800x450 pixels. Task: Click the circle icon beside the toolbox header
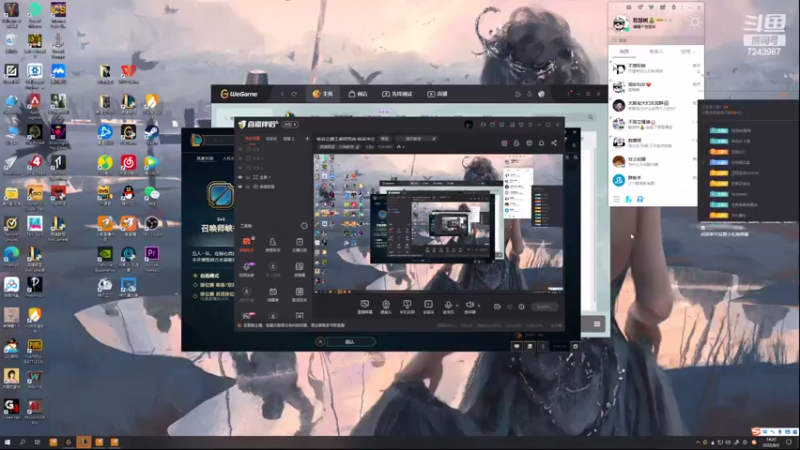[x=304, y=226]
